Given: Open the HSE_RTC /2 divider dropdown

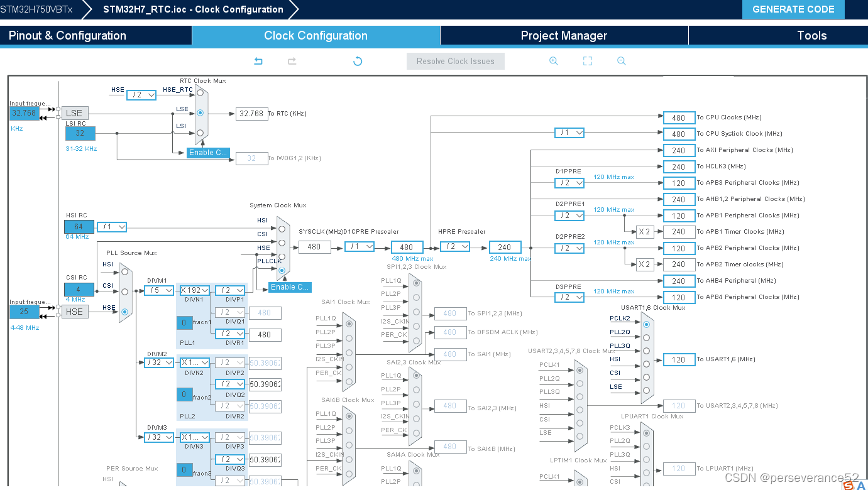Looking at the screenshot, I should tap(141, 95).
